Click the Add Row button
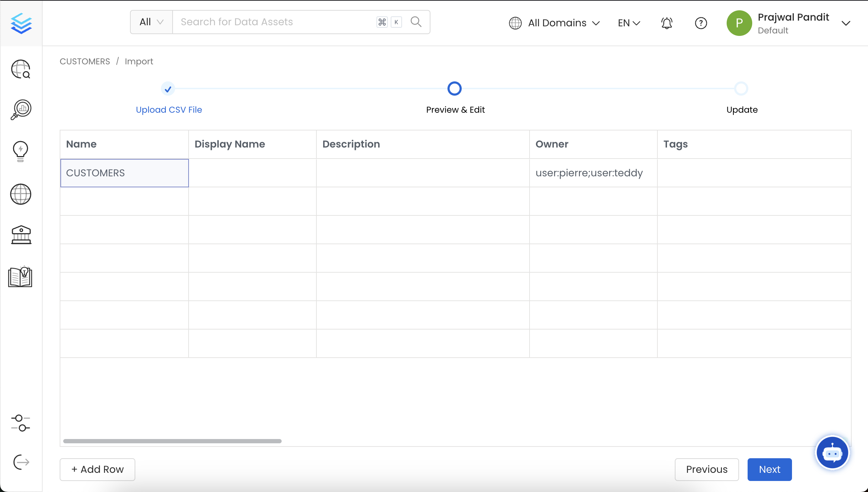868x492 pixels. pyautogui.click(x=97, y=469)
